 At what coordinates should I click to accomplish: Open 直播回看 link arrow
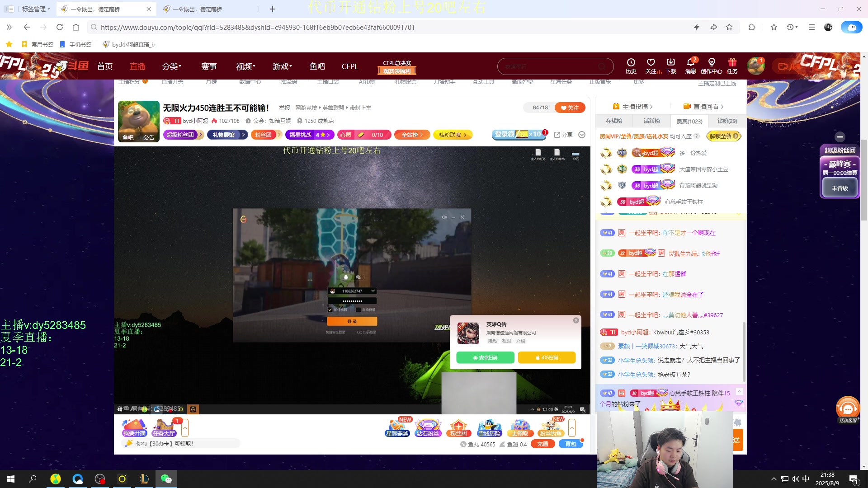[x=703, y=107]
